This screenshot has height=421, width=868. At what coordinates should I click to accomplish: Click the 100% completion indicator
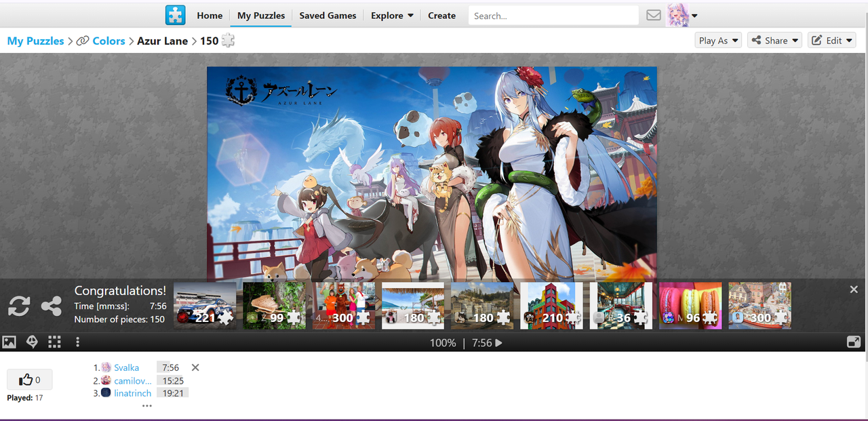[x=443, y=343]
